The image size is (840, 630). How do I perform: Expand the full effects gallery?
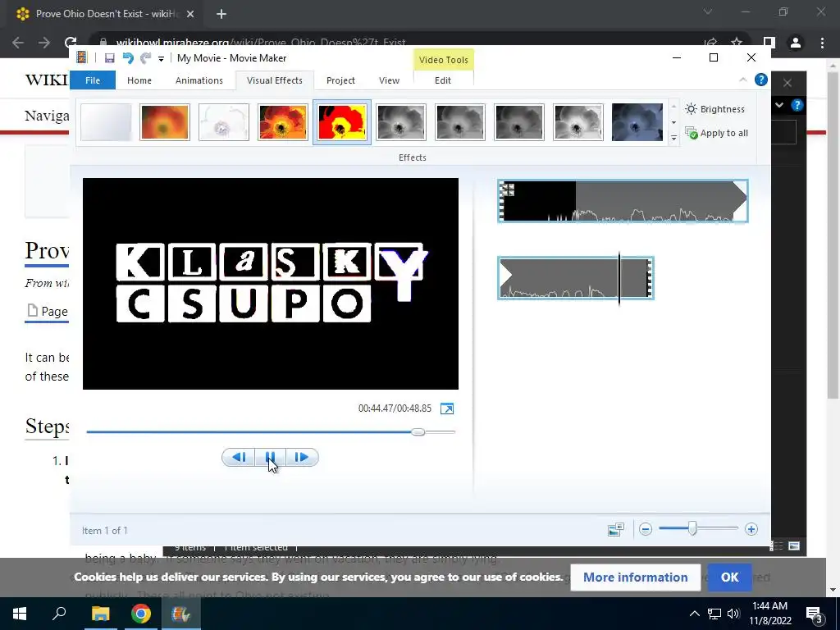tap(674, 138)
